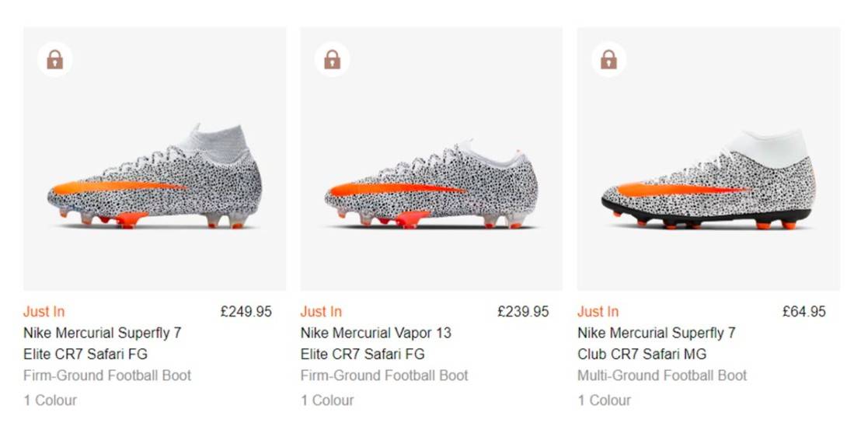Open the Superfly 7 Club boot image

coord(708,183)
